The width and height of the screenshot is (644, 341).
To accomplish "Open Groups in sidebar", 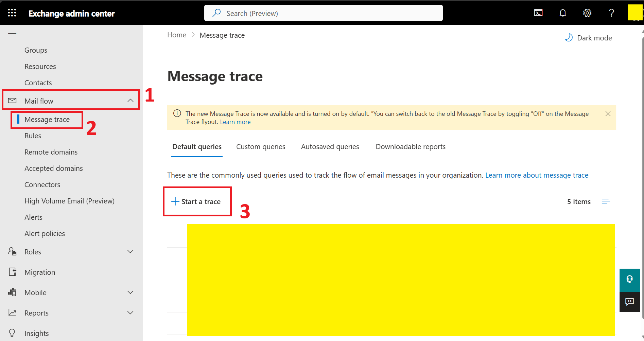I will click(36, 50).
